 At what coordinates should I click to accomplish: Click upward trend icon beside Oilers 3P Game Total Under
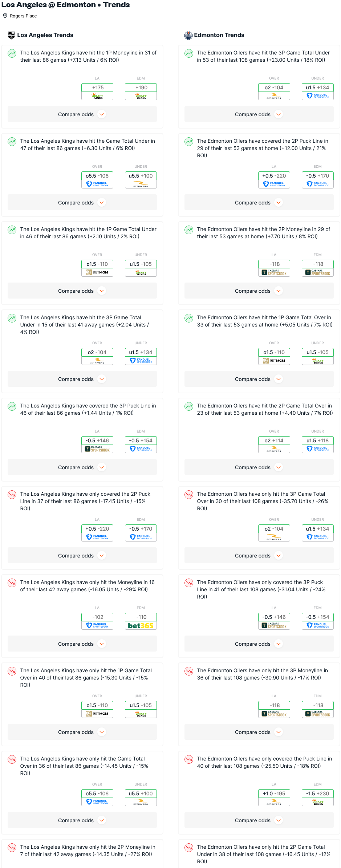(x=189, y=53)
